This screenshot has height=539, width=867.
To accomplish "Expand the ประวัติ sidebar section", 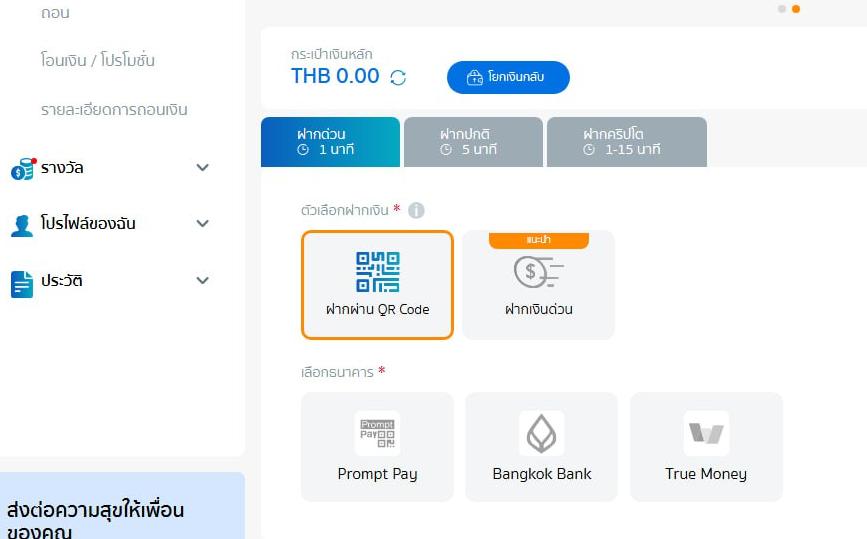I will tap(202, 281).
